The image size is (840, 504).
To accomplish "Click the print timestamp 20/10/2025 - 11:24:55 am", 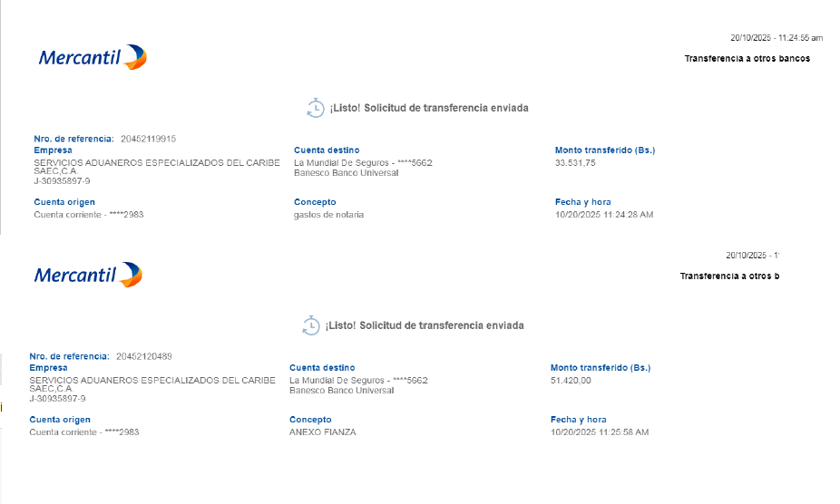I will (777, 38).
